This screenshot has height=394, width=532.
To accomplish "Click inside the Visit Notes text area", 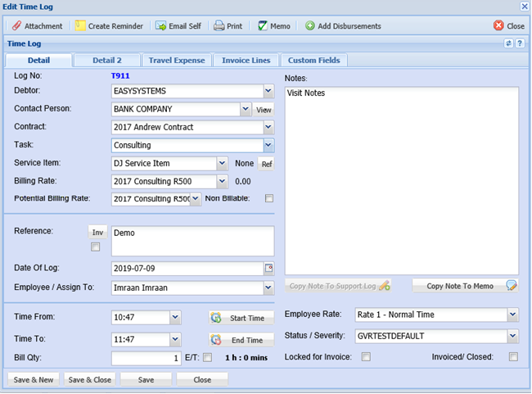I will point(401,180).
